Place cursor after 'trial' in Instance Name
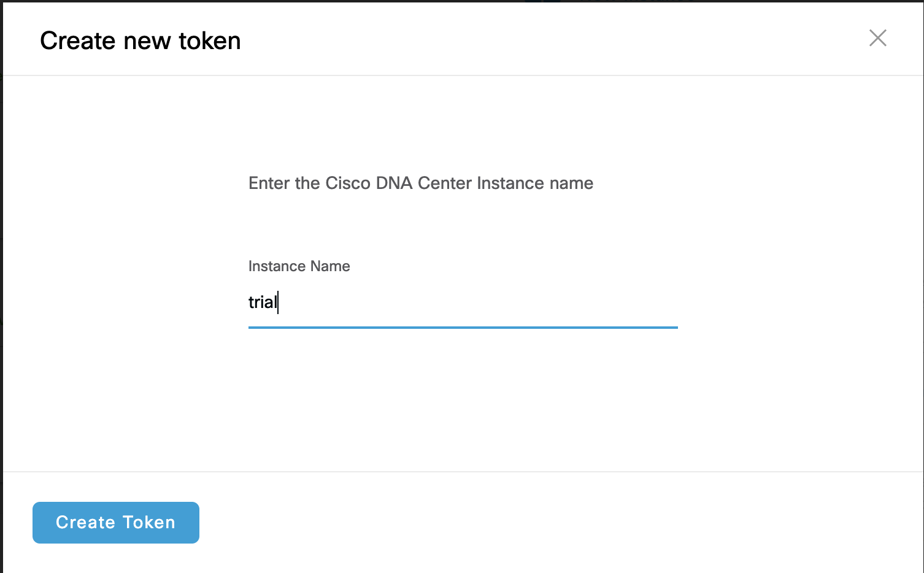The height and width of the screenshot is (573, 924). (x=278, y=302)
